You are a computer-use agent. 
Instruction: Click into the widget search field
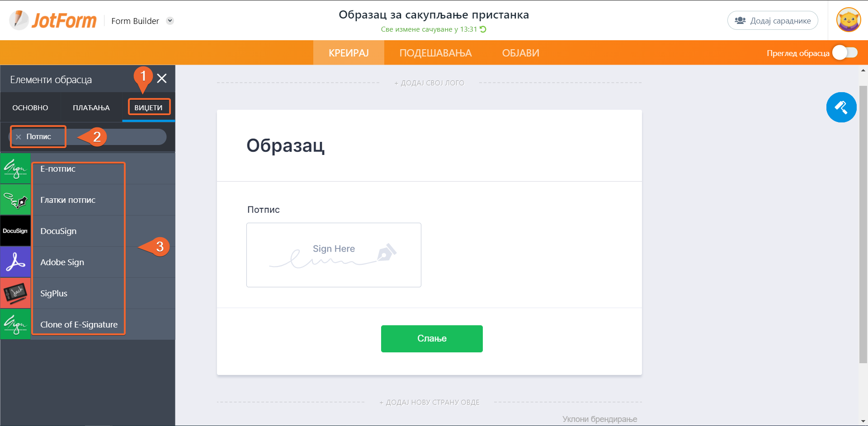click(x=88, y=137)
